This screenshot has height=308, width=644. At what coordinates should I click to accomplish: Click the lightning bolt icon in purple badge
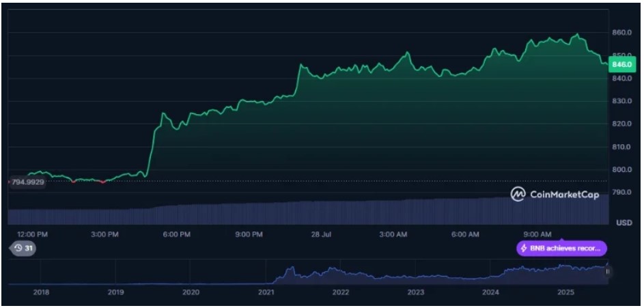[524, 249]
